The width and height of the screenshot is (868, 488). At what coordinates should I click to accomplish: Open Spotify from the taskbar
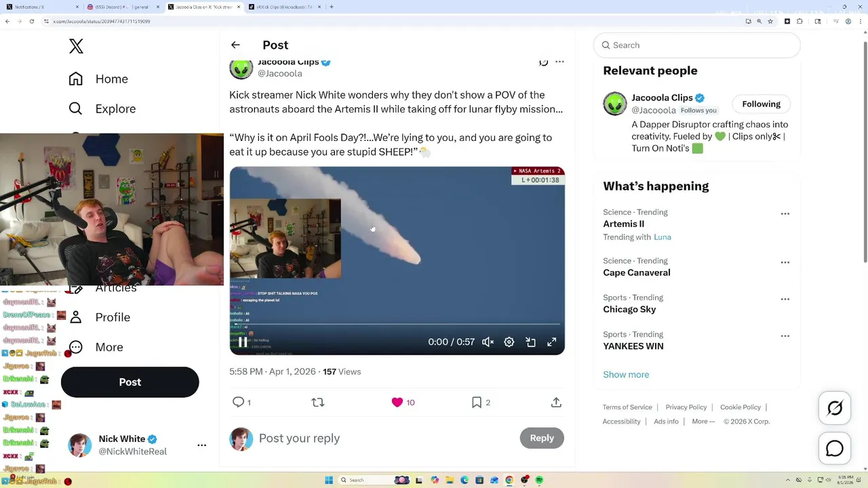539,480
